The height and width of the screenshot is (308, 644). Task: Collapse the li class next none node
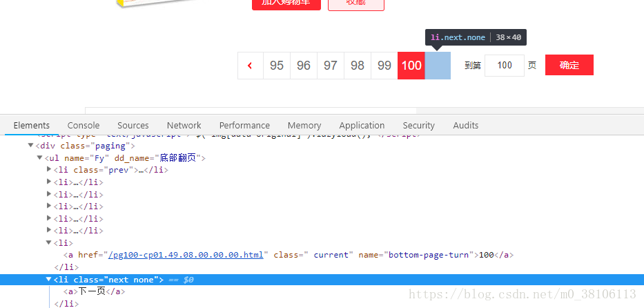pyautogui.click(x=49, y=280)
